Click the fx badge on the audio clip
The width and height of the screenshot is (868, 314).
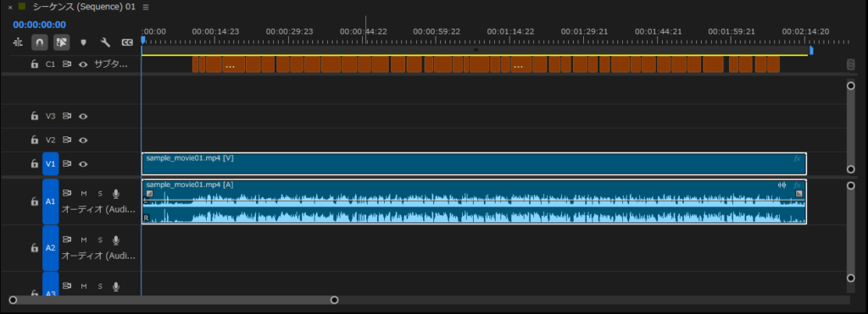(797, 185)
